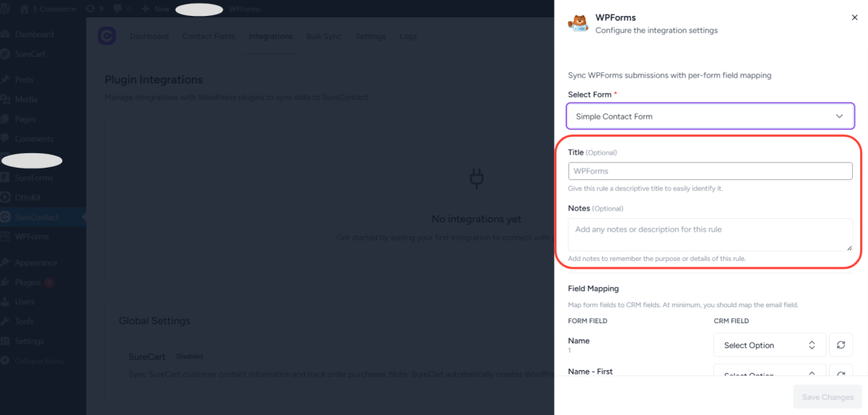The width and height of the screenshot is (868, 415).
Task: Switch to the Contact Fields tab
Action: tap(208, 36)
